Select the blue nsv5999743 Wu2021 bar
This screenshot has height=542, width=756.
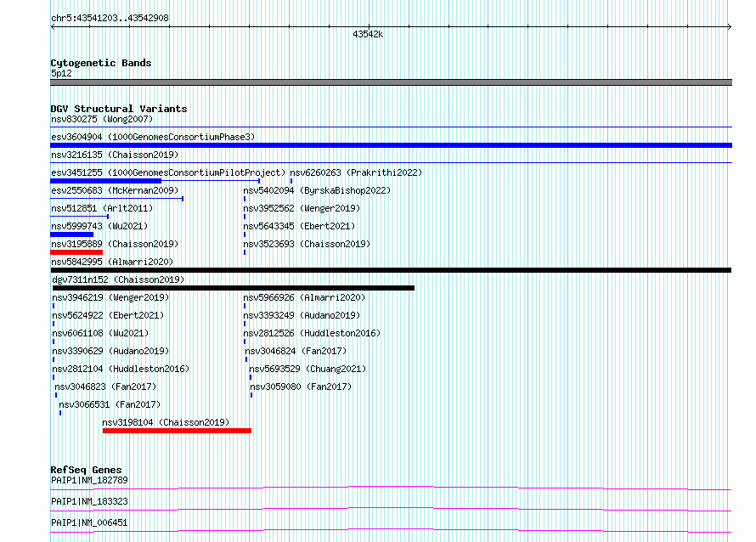click(x=72, y=234)
